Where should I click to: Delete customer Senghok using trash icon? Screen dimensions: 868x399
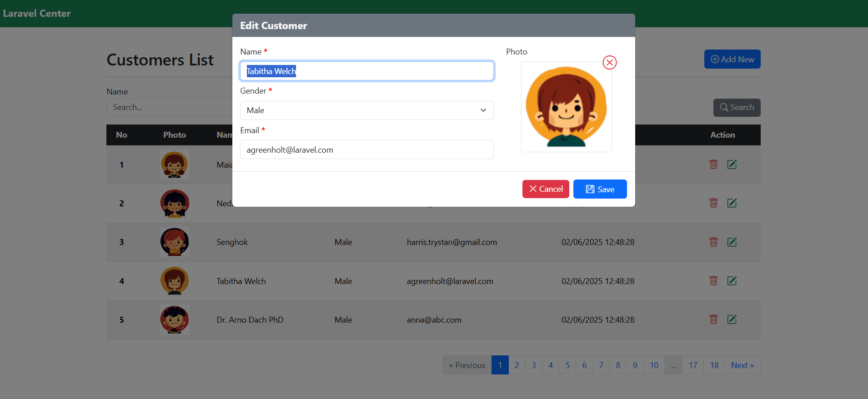[x=713, y=242]
